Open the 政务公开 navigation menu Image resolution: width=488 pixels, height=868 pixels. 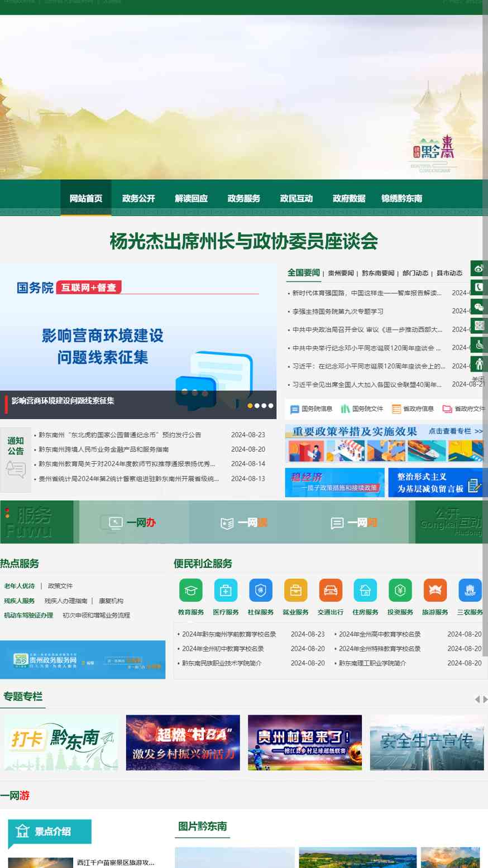click(138, 198)
